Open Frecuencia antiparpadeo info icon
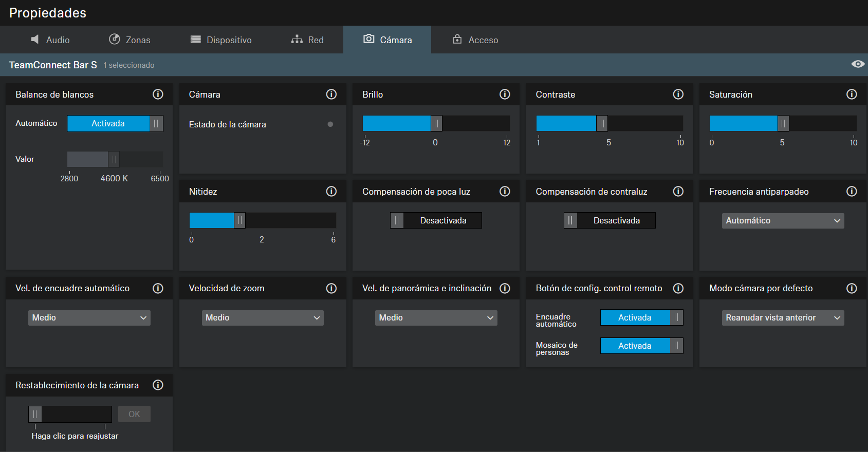Viewport: 868px width, 452px height. pos(851,192)
